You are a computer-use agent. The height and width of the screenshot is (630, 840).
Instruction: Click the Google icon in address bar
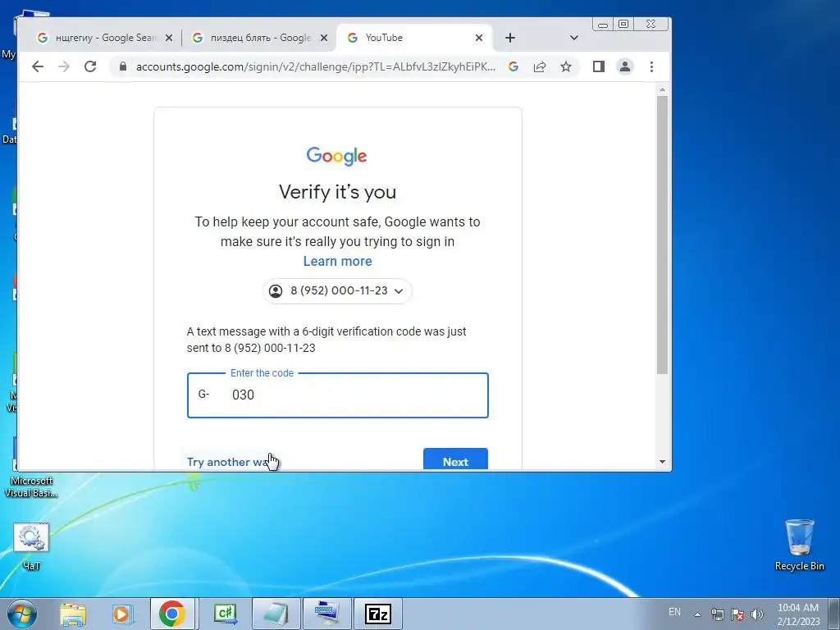point(514,66)
